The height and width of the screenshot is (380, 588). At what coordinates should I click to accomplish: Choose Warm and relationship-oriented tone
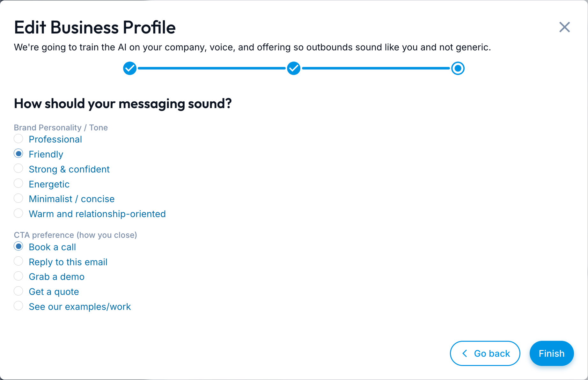point(18,214)
